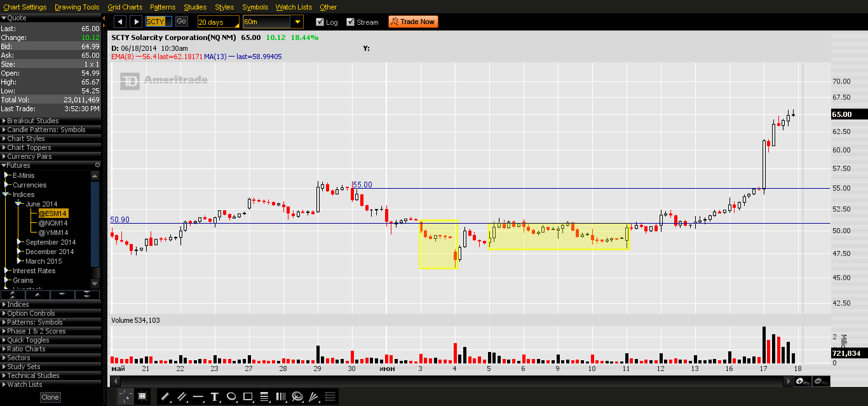Expand the Quick Toggles section

click(51, 340)
